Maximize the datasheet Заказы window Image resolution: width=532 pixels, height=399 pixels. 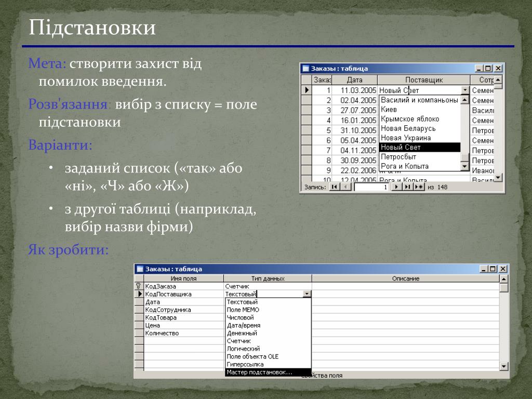pyautogui.click(x=488, y=69)
